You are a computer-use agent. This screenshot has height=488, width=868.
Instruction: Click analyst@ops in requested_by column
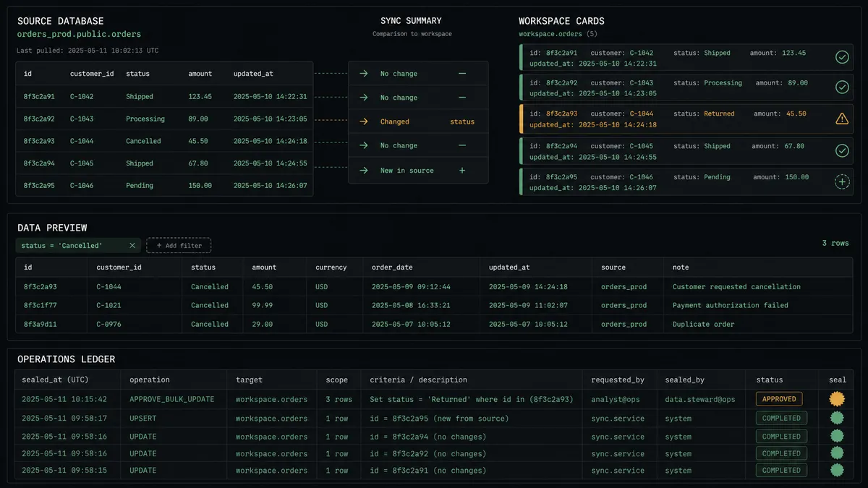click(616, 399)
